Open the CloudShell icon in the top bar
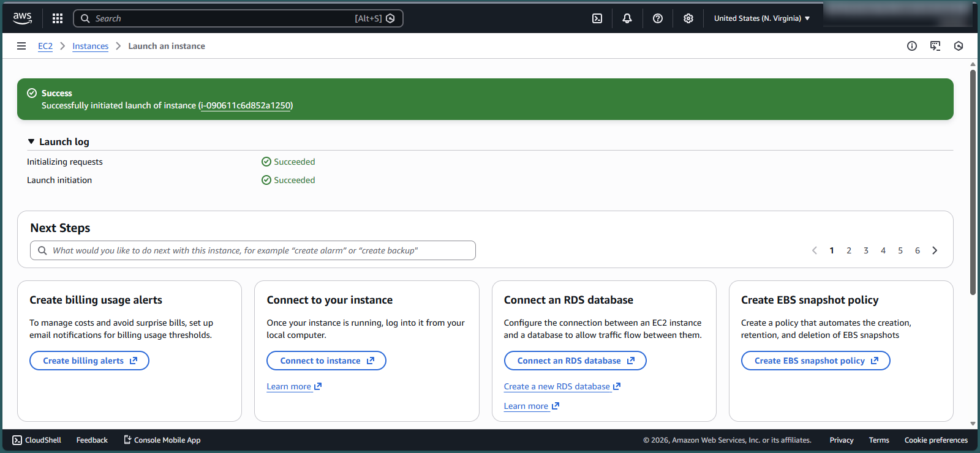Screen dimensions: 980x453 597,18
